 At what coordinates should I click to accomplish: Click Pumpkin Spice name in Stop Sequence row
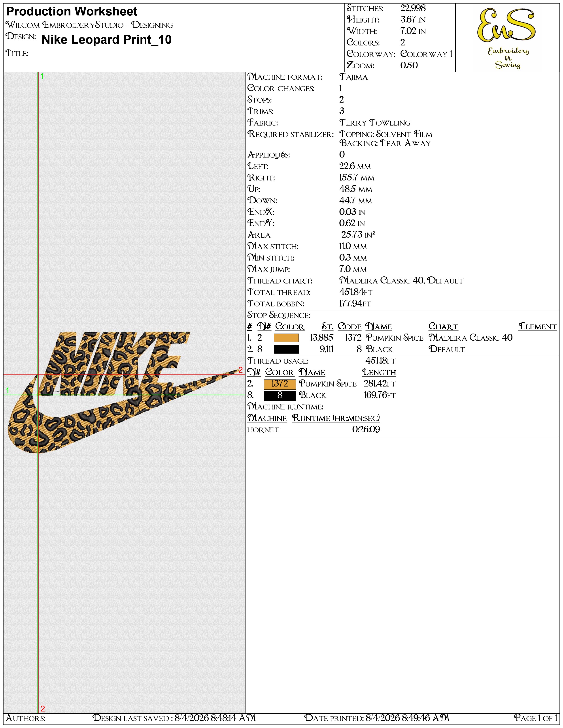point(394,338)
